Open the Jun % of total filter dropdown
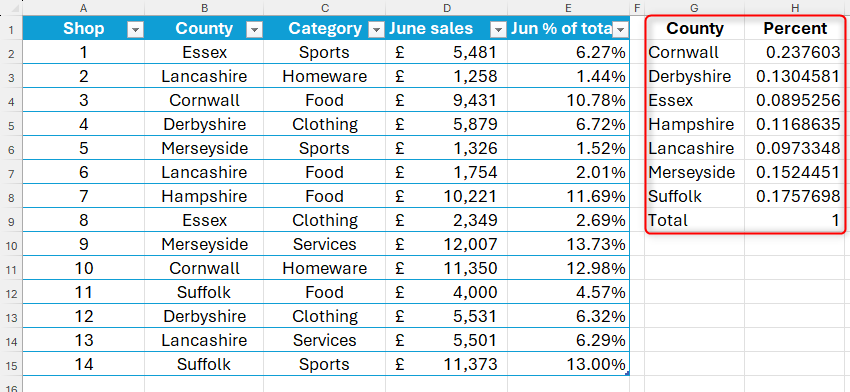This screenshot has width=850, height=392. click(620, 30)
